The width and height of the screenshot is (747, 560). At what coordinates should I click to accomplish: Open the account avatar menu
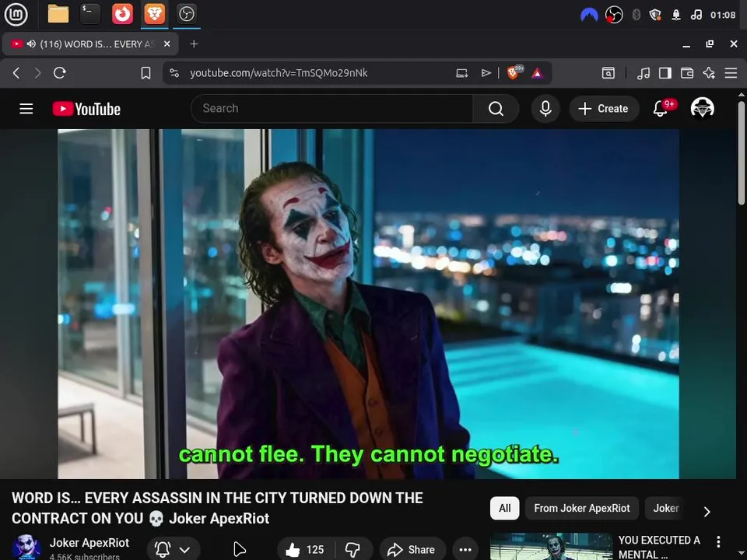[x=702, y=109]
